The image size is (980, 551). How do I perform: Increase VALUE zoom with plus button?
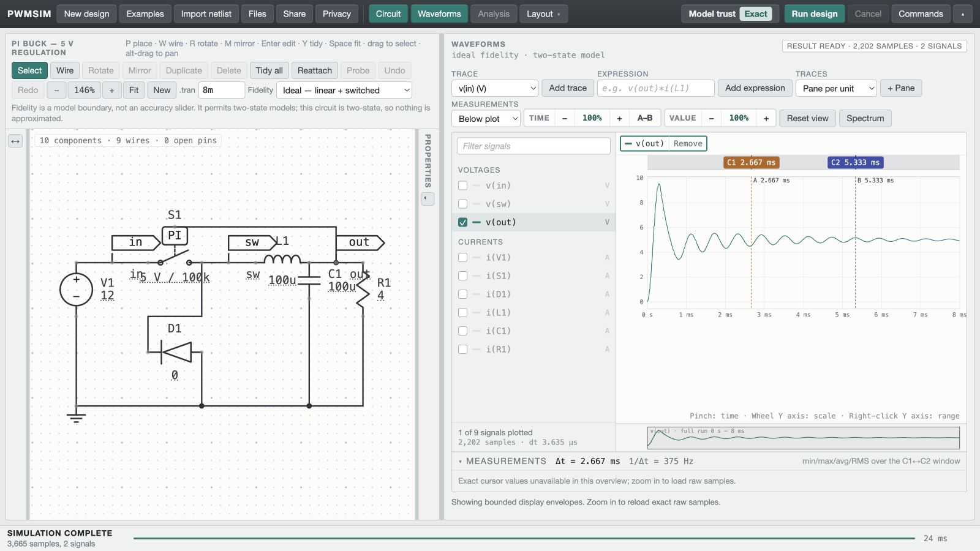pos(766,118)
